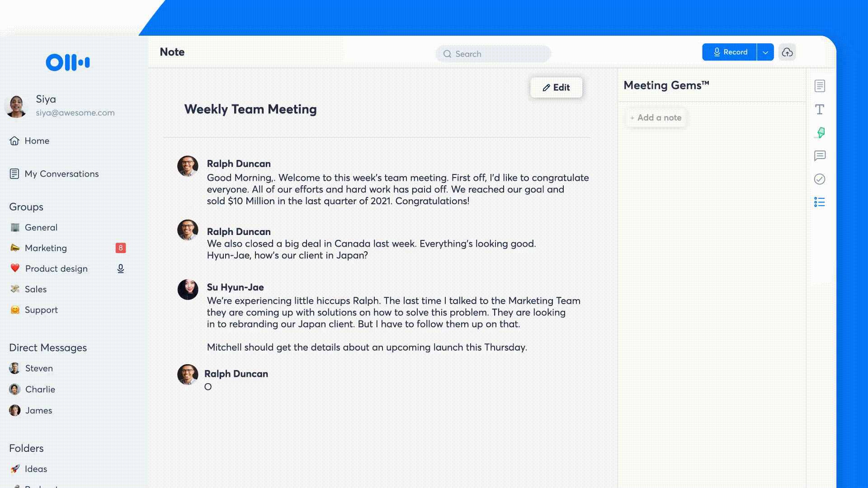
Task: Click on Steven in Direct Messages
Action: pyautogui.click(x=39, y=368)
